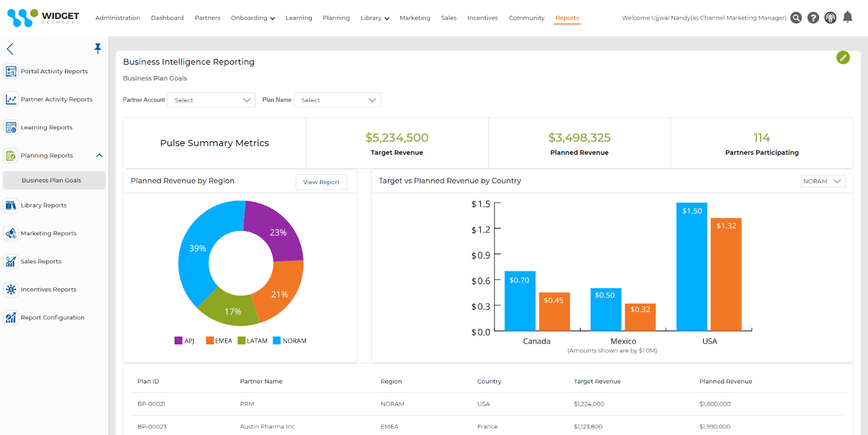Open the Community menu item
Viewport: 868px width, 435px height.
click(527, 18)
